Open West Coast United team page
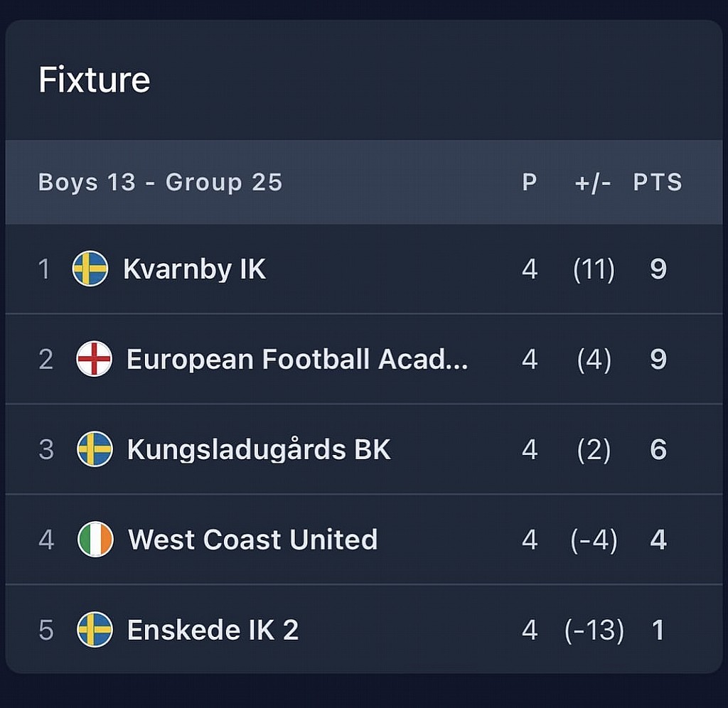728x708 pixels. [x=252, y=540]
